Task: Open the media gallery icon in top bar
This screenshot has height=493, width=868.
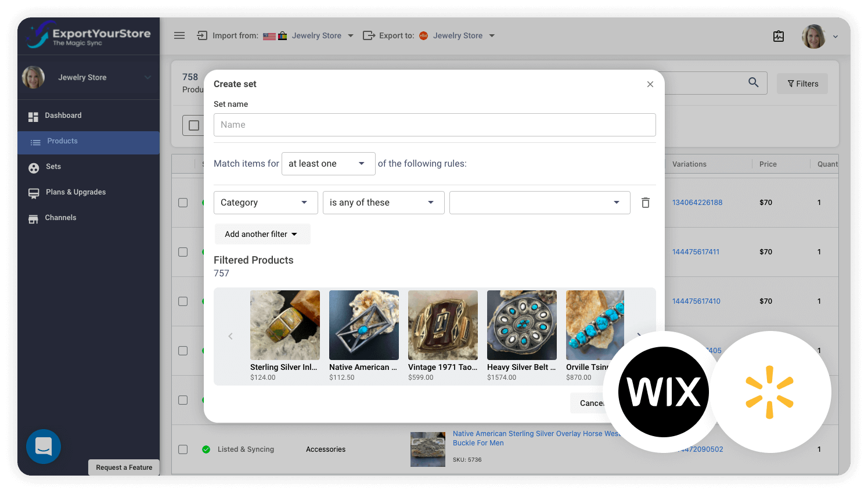Action: [779, 35]
